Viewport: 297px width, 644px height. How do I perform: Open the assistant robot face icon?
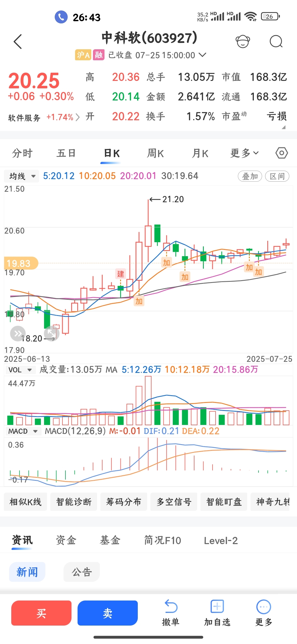(243, 42)
